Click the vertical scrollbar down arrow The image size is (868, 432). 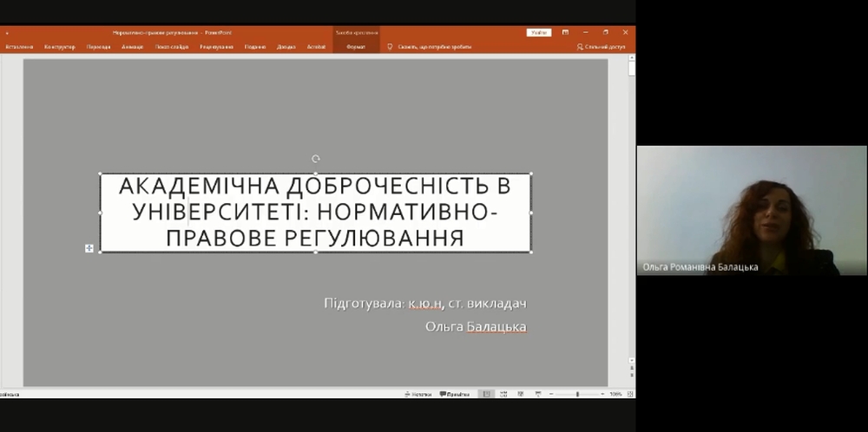click(632, 360)
